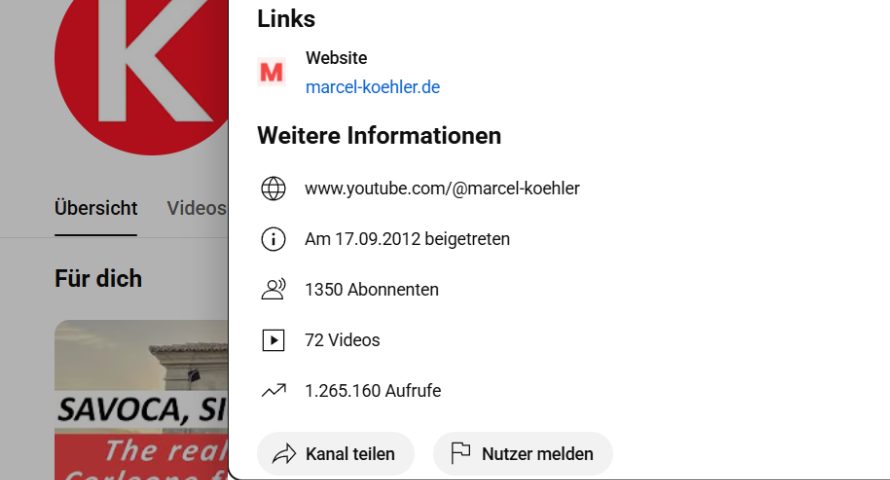Click '72 Videos' text

click(x=342, y=340)
